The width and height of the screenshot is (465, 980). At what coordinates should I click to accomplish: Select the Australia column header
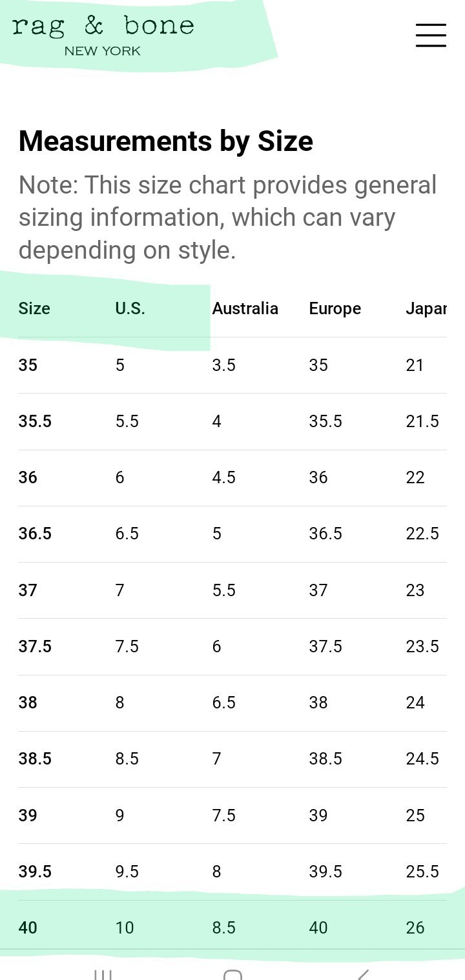coord(245,308)
